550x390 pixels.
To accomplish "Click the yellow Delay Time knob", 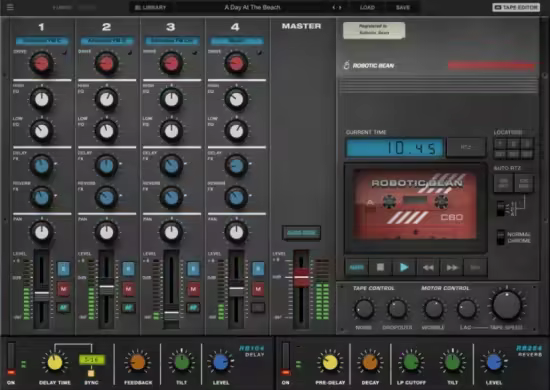I will 55,362.
